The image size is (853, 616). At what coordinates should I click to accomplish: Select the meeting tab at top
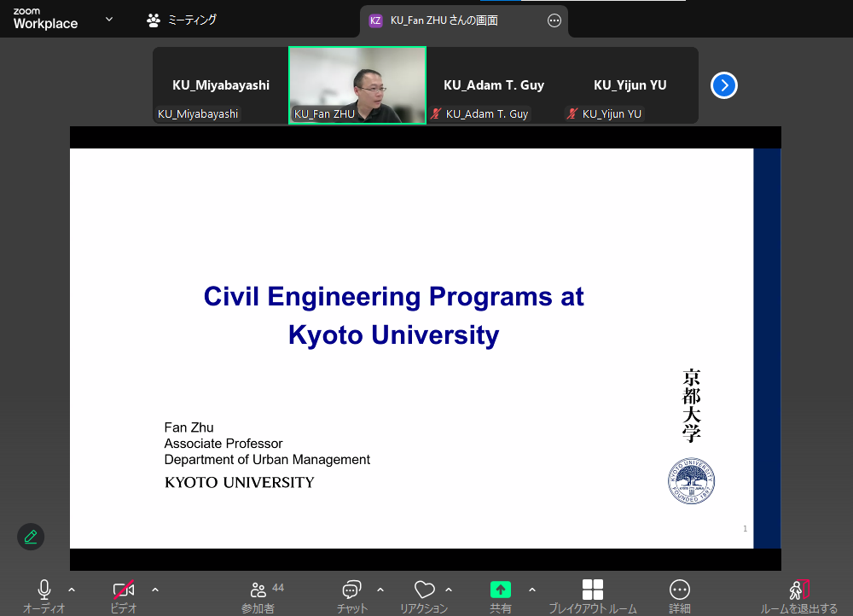pyautogui.click(x=182, y=20)
